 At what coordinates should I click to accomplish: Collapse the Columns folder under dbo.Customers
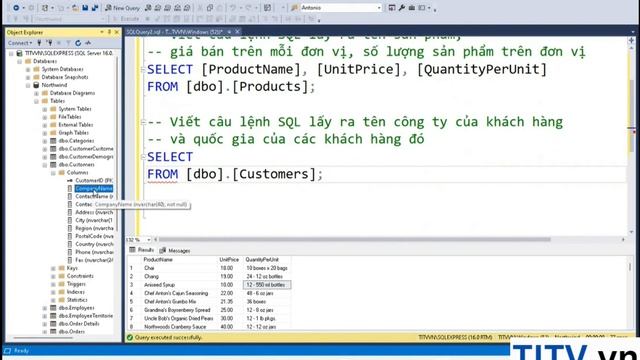click(x=53, y=173)
